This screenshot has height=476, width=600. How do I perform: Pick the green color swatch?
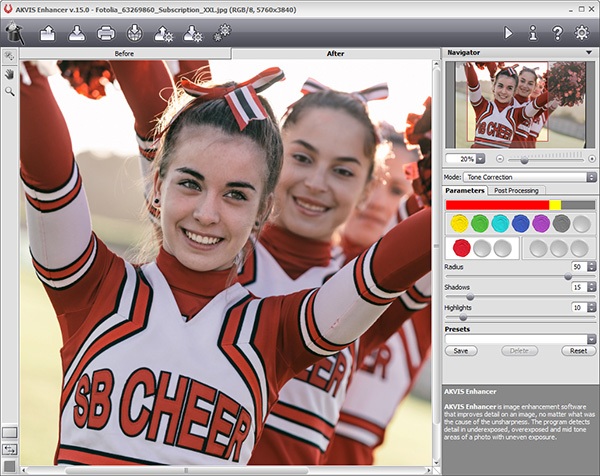(479, 223)
